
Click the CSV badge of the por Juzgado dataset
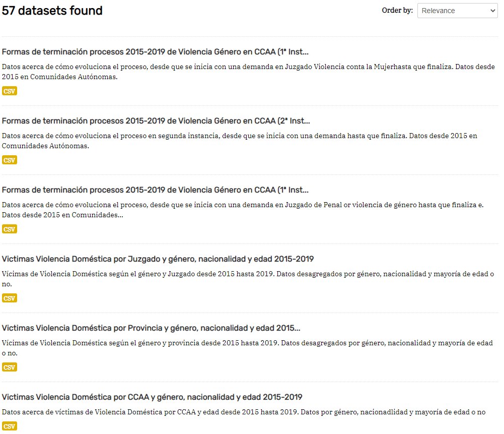[x=10, y=298]
